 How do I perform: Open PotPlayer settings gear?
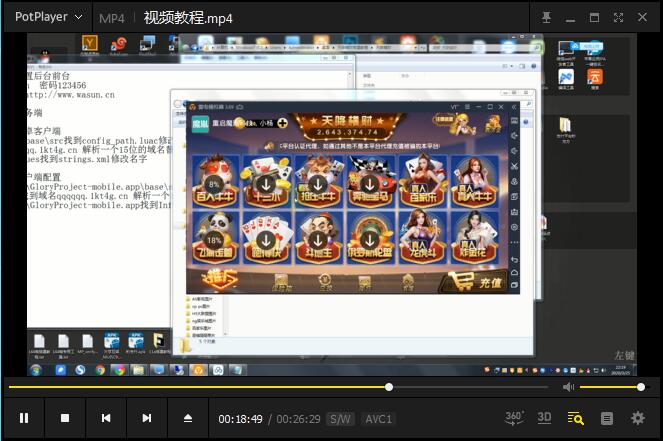pos(638,418)
